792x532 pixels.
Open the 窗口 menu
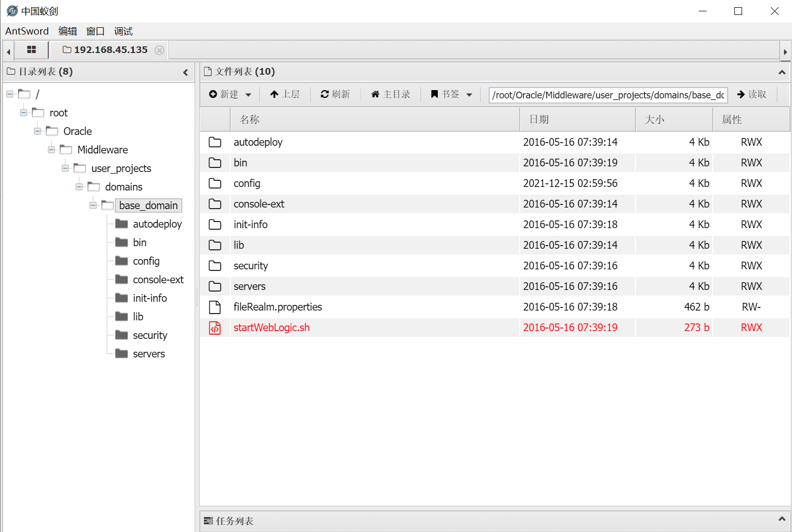[95, 31]
